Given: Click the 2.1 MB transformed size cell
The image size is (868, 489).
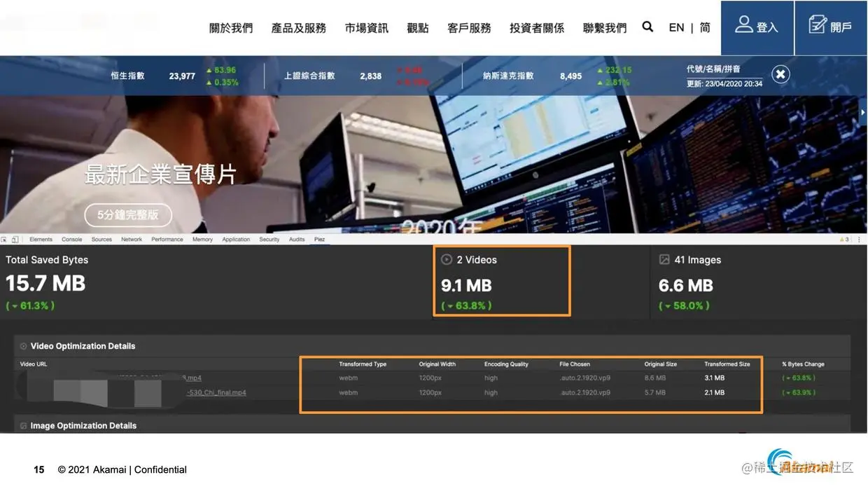Looking at the screenshot, I should click(x=715, y=393).
